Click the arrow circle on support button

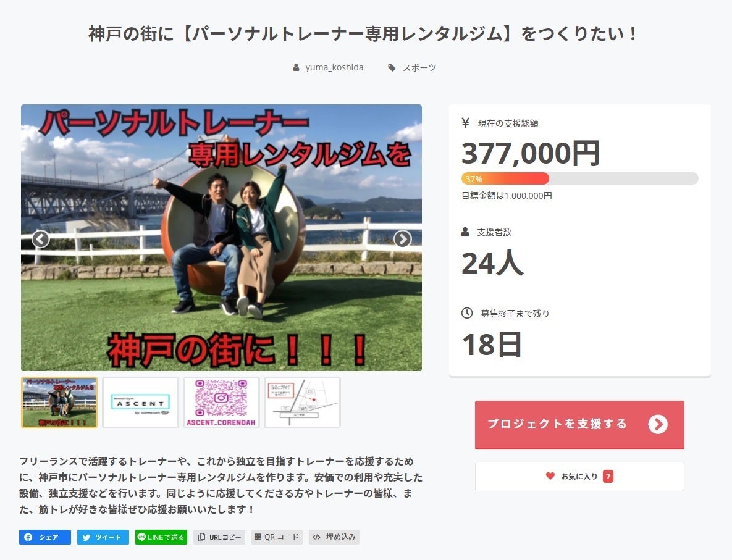[x=658, y=424]
